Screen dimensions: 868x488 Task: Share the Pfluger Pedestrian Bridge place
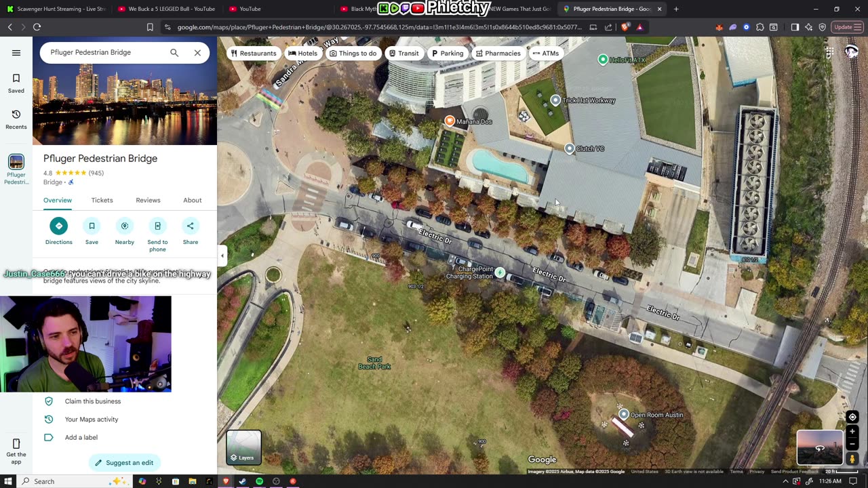[191, 231]
